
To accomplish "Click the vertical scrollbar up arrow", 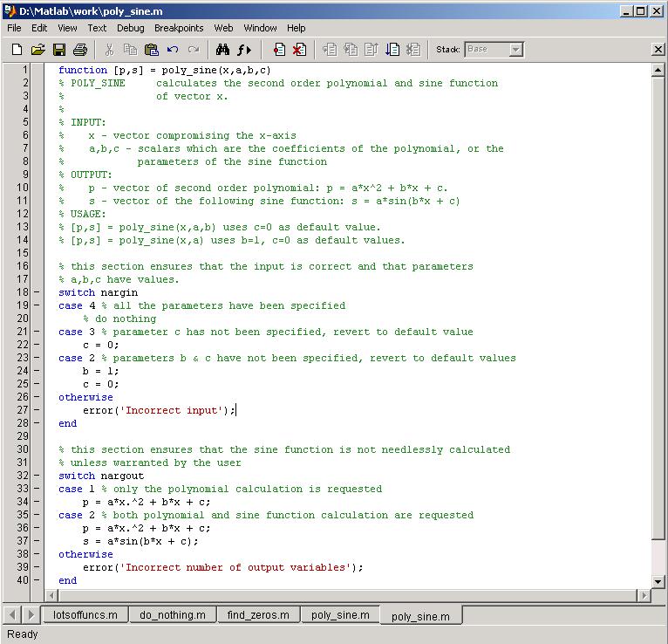I will point(658,70).
